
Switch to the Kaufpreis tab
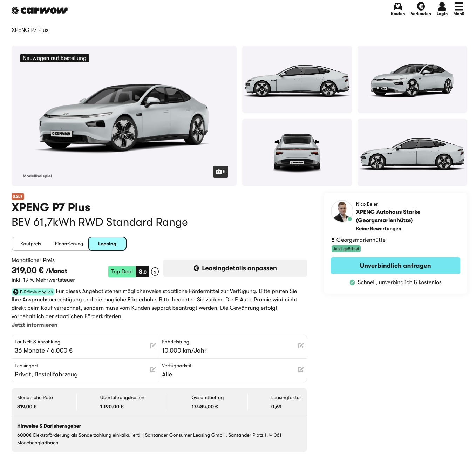31,244
